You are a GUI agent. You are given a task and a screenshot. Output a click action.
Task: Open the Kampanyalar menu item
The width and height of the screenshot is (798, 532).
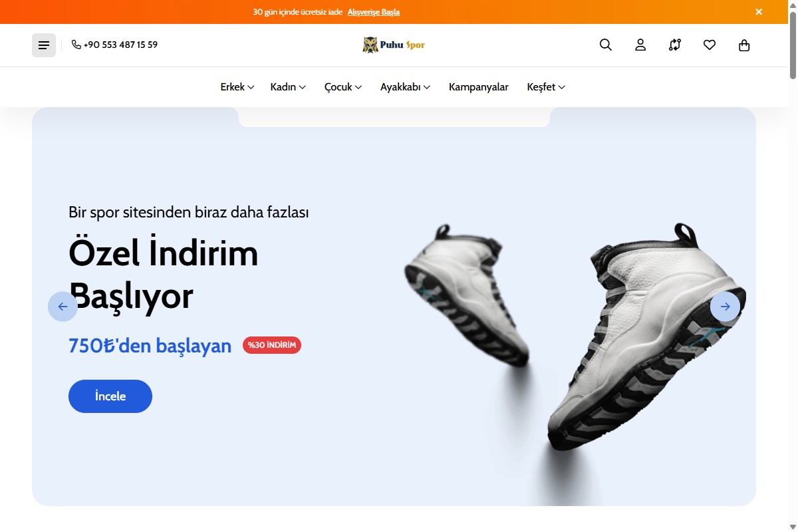(x=479, y=87)
